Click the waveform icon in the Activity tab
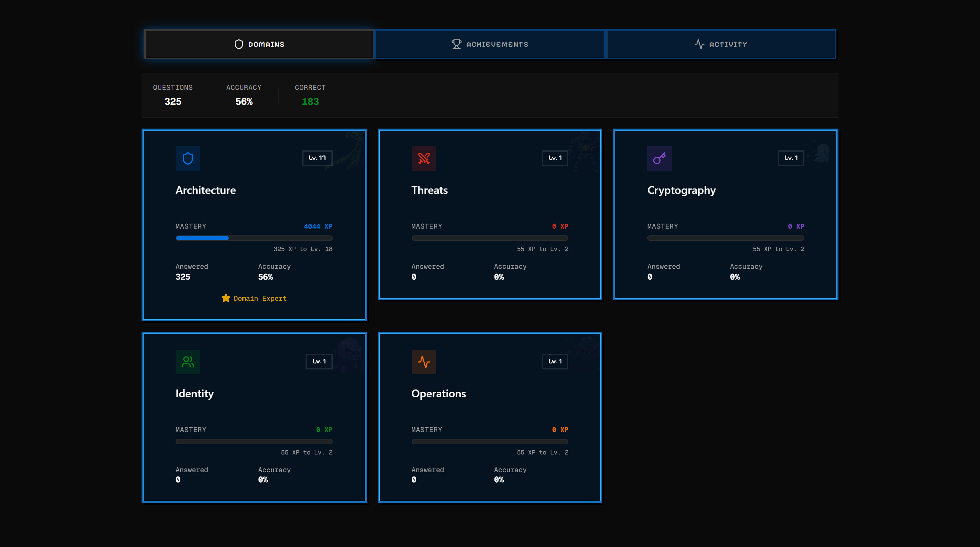 pyautogui.click(x=699, y=44)
